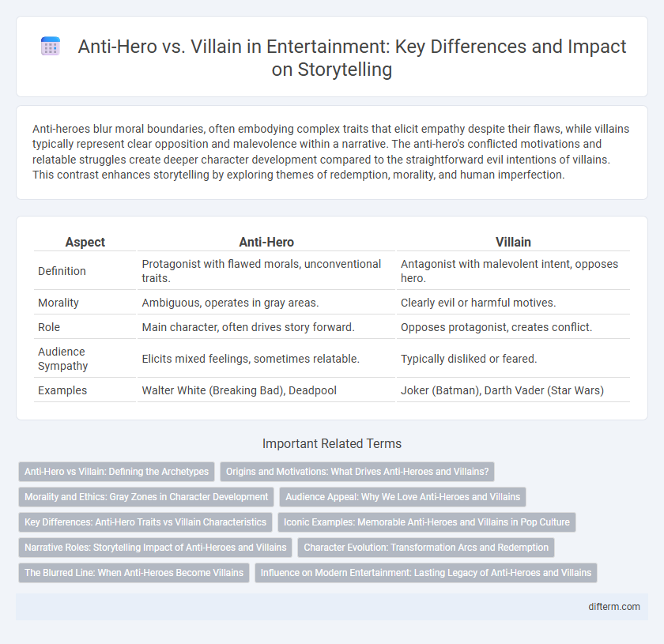Click 'Key Differences: Anti-Hero Traits vs Villain Characteristics'
Viewport: 664px width, 644px height.
(145, 522)
